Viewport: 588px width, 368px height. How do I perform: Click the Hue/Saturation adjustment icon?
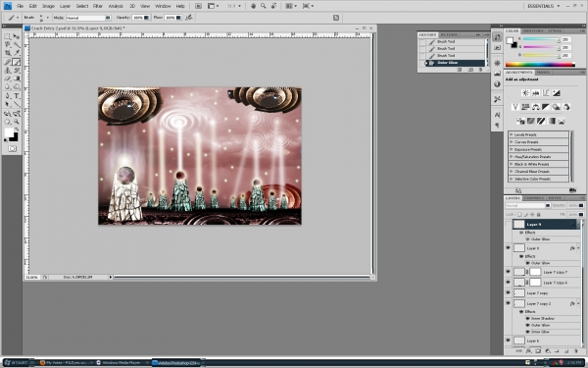(525, 107)
